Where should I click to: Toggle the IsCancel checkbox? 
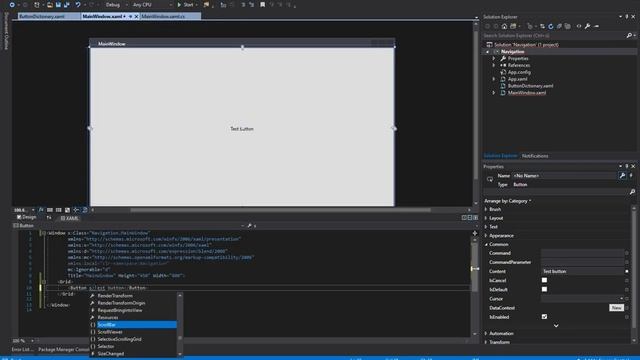click(x=544, y=280)
